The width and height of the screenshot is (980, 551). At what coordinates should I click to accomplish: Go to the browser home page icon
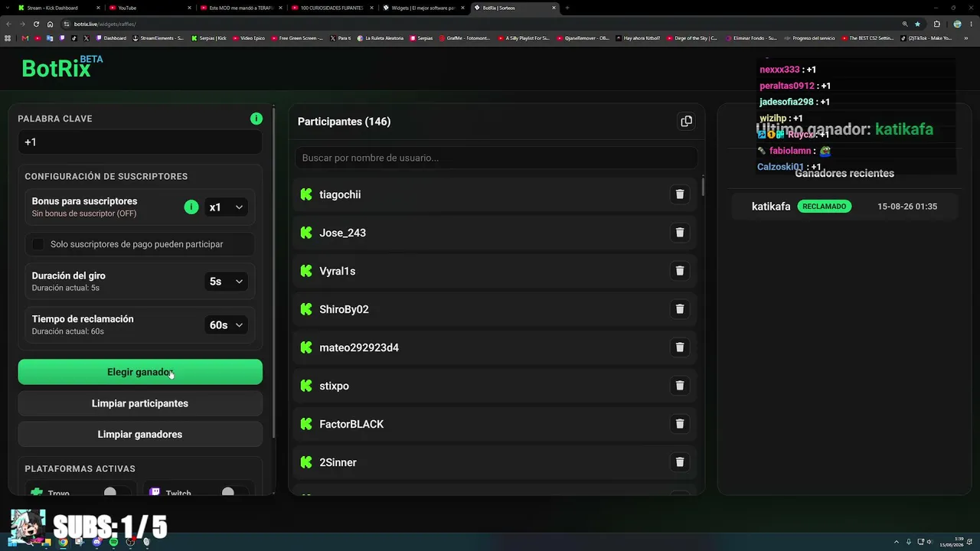pyautogui.click(x=51, y=24)
